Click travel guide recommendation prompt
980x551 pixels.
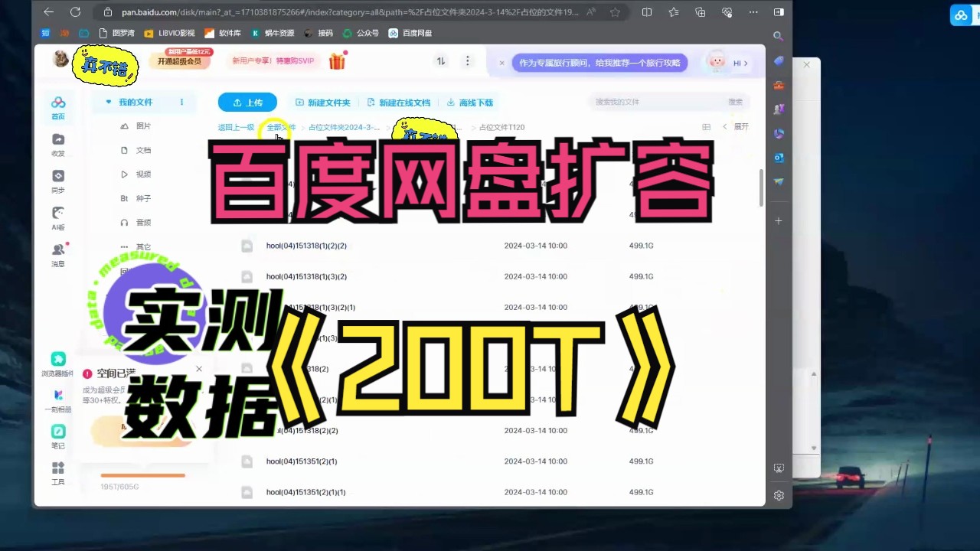[x=599, y=63]
